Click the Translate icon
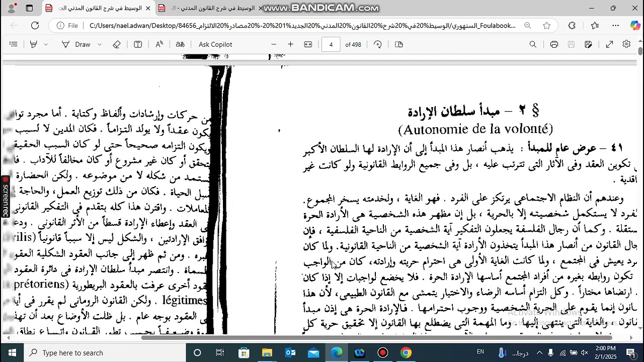The height and width of the screenshot is (362, 644). (180, 44)
